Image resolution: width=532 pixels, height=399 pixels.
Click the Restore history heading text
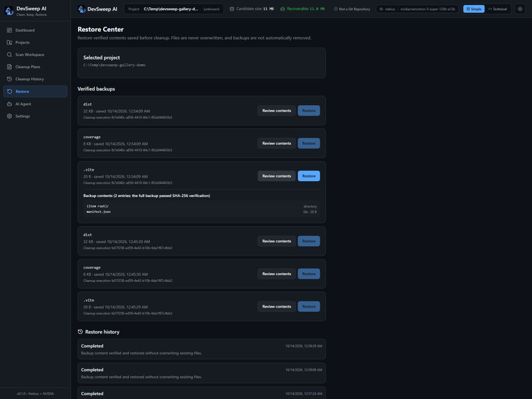click(x=102, y=332)
